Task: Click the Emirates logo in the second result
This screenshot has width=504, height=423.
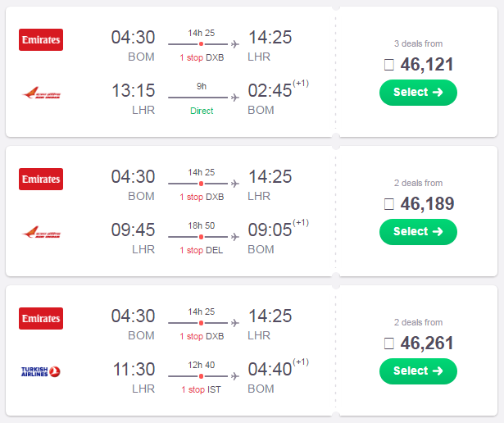Action: tap(41, 179)
